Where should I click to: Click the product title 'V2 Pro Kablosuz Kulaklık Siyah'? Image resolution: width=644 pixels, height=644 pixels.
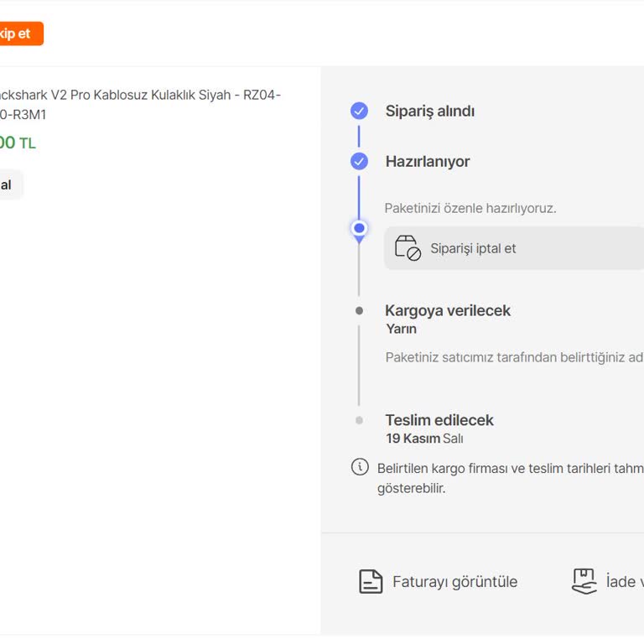[x=141, y=95]
